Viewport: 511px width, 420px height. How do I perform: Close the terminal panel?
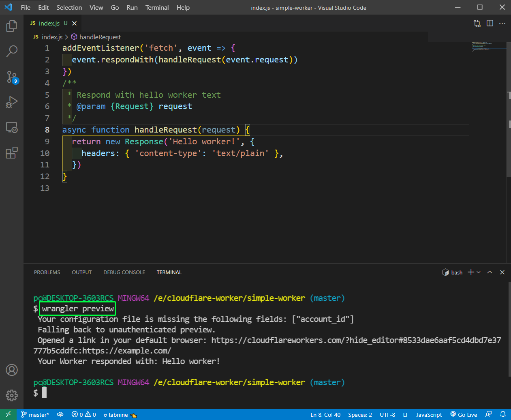pos(502,272)
